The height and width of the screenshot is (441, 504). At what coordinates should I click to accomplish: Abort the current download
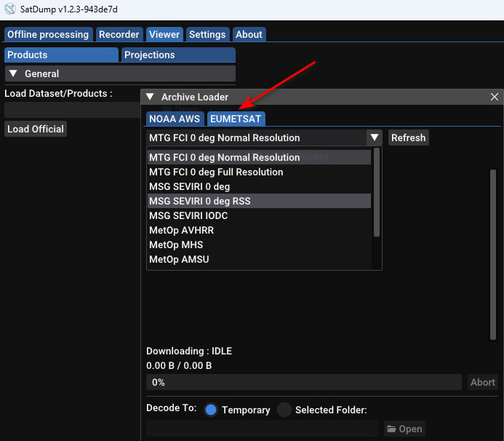click(x=483, y=382)
